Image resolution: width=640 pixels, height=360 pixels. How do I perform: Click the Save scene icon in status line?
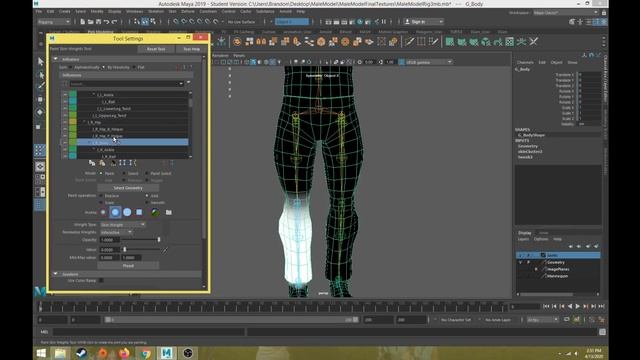pos(98,22)
